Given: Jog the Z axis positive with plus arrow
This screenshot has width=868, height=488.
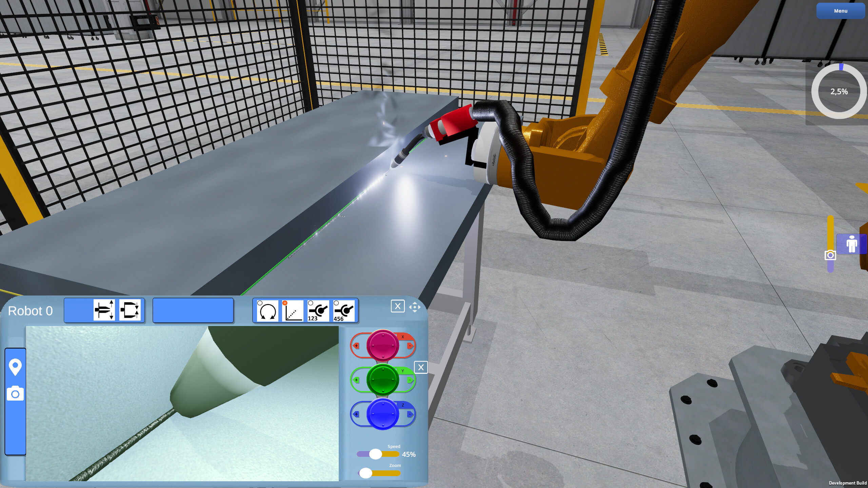Looking at the screenshot, I should click(356, 414).
